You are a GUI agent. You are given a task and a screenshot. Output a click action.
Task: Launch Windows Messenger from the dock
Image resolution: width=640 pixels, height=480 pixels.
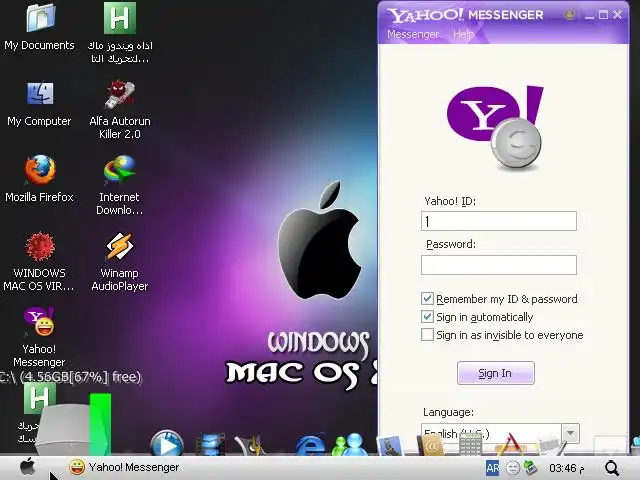click(349, 444)
